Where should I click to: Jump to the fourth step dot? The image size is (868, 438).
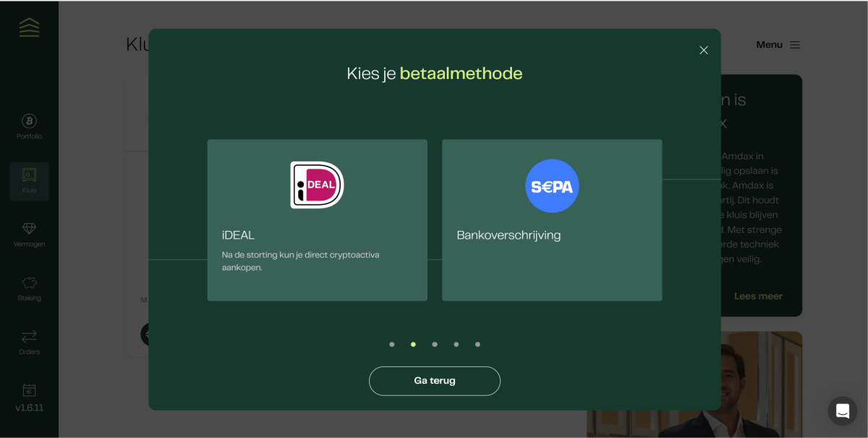tap(456, 345)
